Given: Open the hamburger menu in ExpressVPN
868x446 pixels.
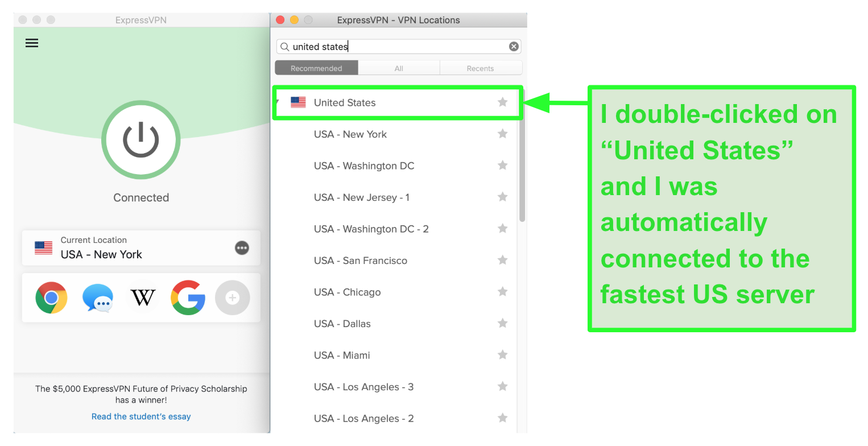Looking at the screenshot, I should [x=32, y=43].
